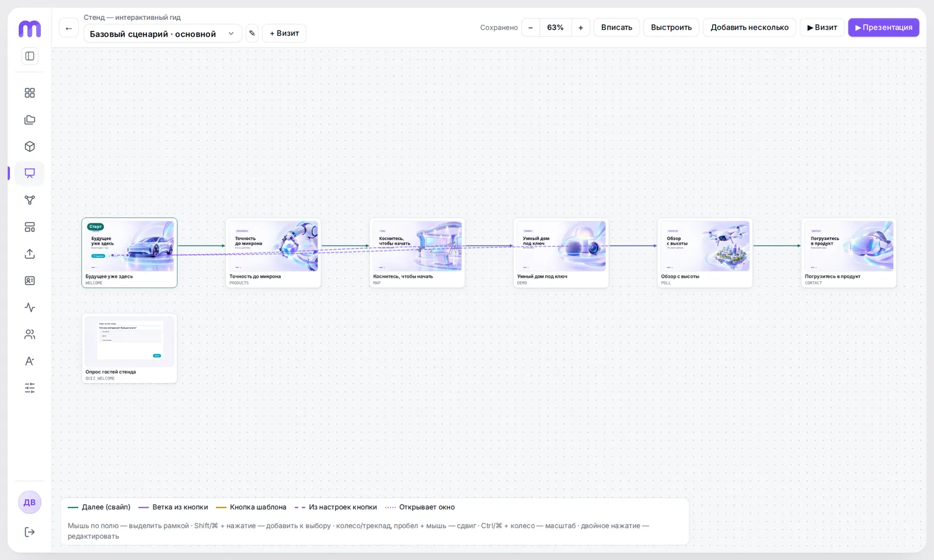Image resolution: width=934 pixels, height=560 pixels.
Task: Open the dashboard grid icon in sidebar
Action: click(x=30, y=93)
